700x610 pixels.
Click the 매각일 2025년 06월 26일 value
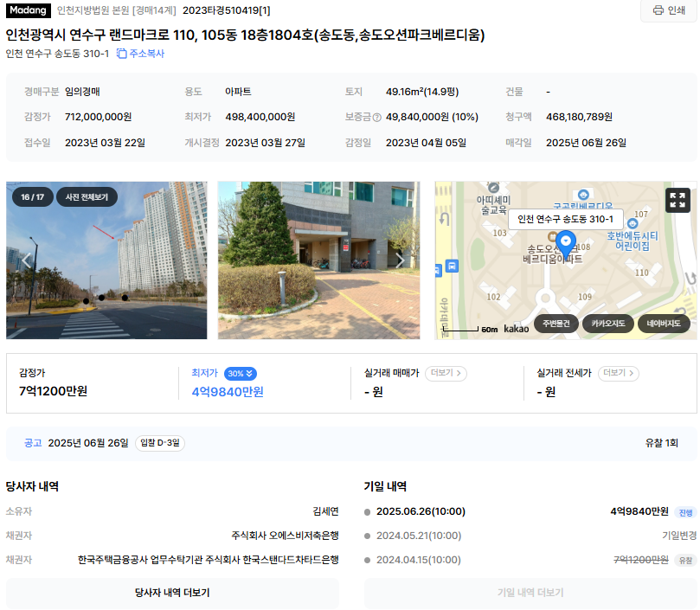pyautogui.click(x=586, y=143)
